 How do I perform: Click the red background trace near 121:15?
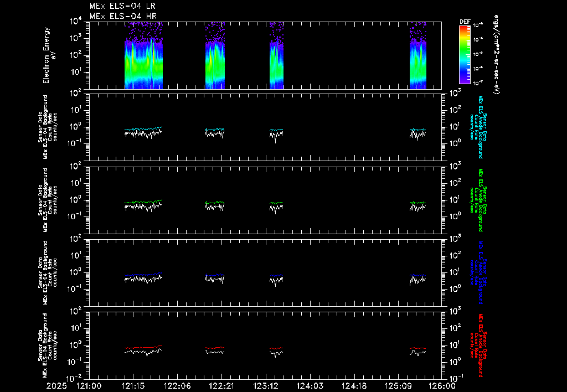[x=143, y=347]
